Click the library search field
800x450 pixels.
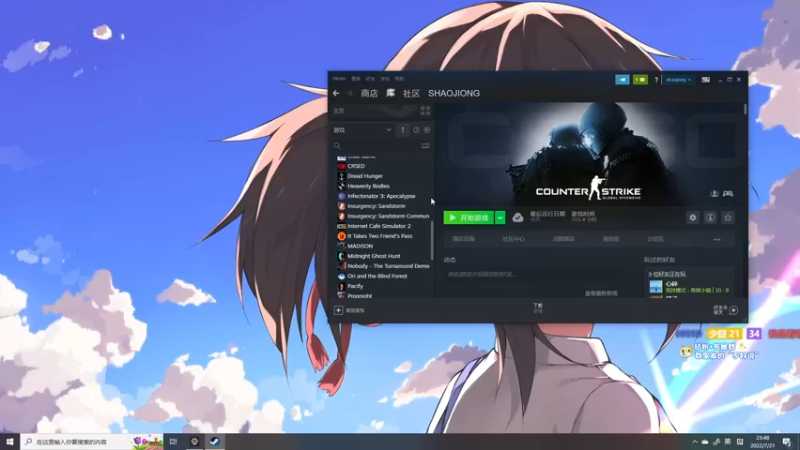point(375,146)
